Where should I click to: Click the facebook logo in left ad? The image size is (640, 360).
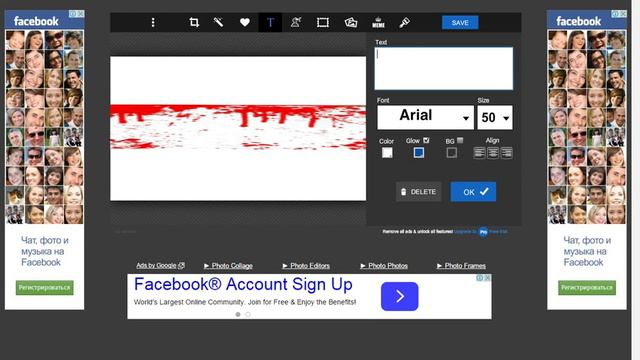pyautogui.click(x=36, y=21)
